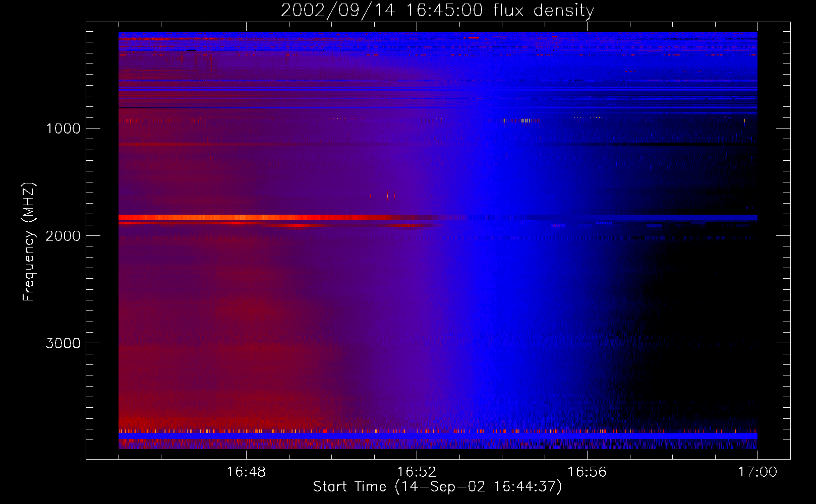
Task: Select the "Start Time (14-Sep-02 16:44:37)" axis label
Action: (x=437, y=487)
